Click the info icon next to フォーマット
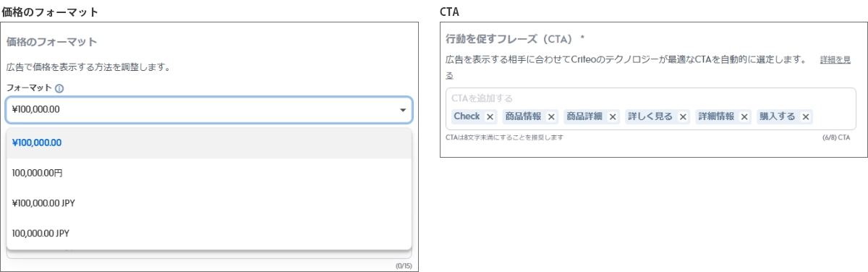The image size is (868, 272). click(x=59, y=88)
